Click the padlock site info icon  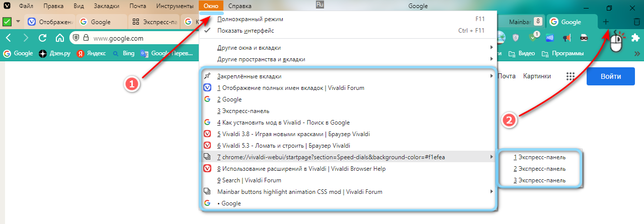[x=86, y=38]
